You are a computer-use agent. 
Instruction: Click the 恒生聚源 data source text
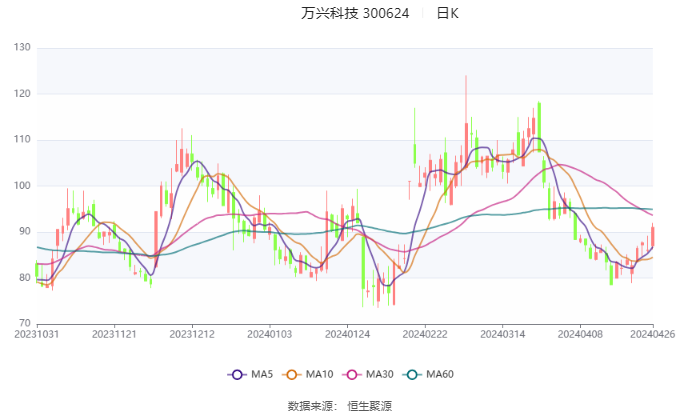coord(369,406)
